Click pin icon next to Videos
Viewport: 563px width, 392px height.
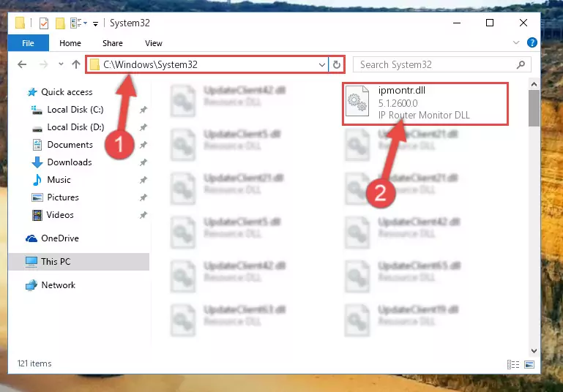point(143,215)
